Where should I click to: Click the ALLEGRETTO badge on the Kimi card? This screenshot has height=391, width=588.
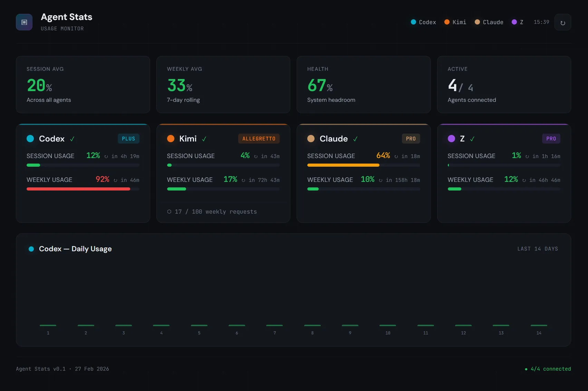pos(259,138)
